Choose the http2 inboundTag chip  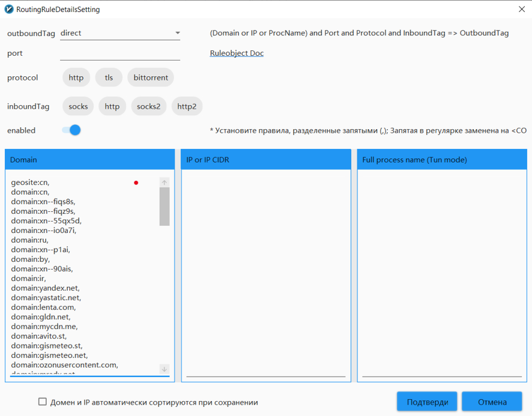point(187,106)
